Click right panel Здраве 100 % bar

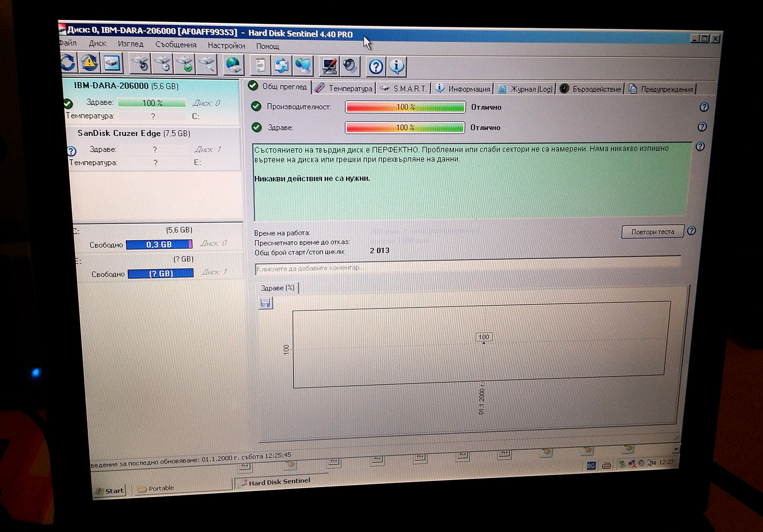[x=405, y=127]
